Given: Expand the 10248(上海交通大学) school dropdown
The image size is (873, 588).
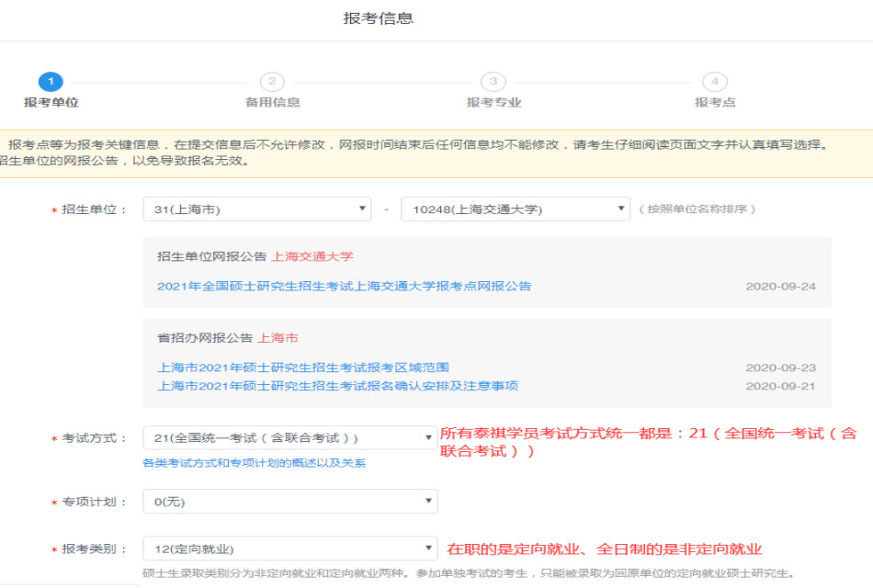Looking at the screenshot, I should [x=515, y=209].
